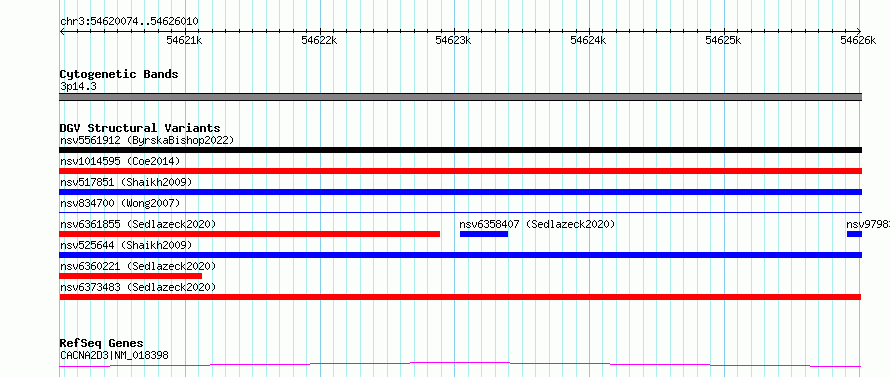Open the nsv6358407 (Sedlazeck2020) label
The image size is (890, 377).
tap(537, 224)
